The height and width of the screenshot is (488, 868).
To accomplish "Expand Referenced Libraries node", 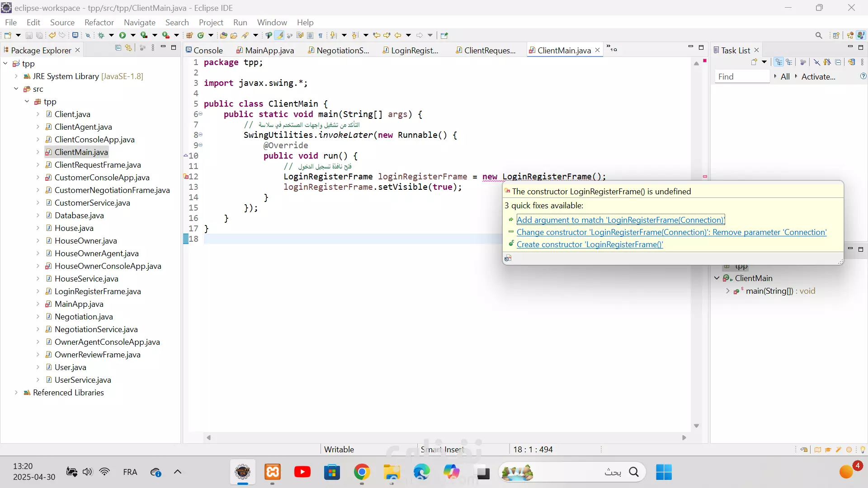I will pyautogui.click(x=16, y=393).
